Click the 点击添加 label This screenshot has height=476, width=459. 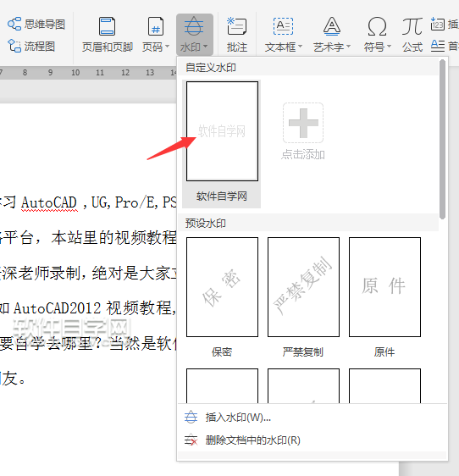point(303,155)
